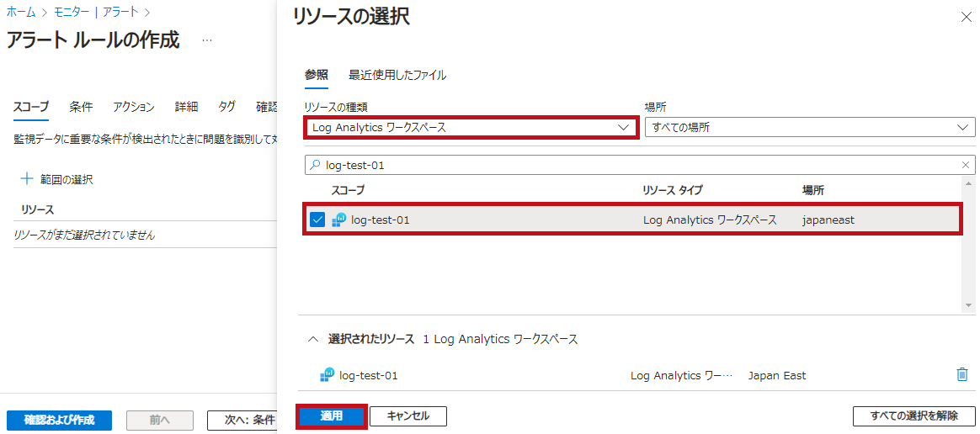This screenshot has height=434, width=980.
Task: Click japaneast in the log-test-01 row
Action: [x=828, y=220]
